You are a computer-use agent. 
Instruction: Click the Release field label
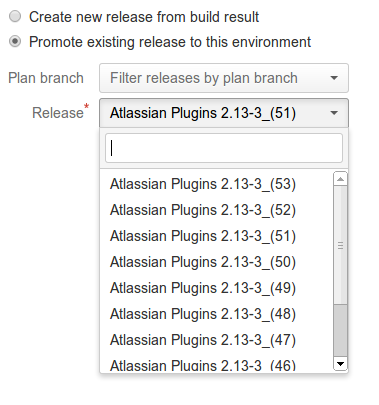tap(58, 113)
